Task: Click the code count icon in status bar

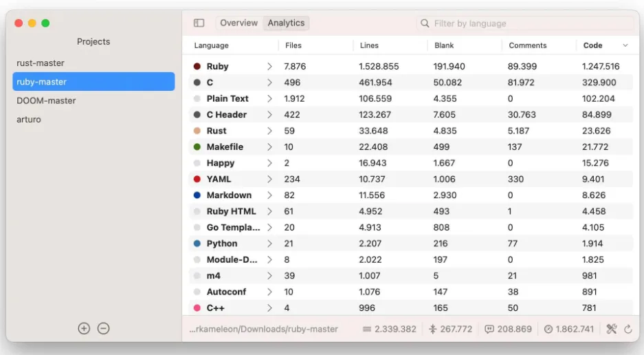Action: (548, 329)
